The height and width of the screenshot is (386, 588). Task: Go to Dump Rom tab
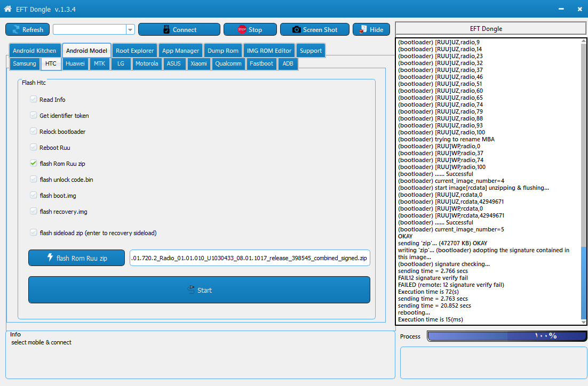(223, 51)
